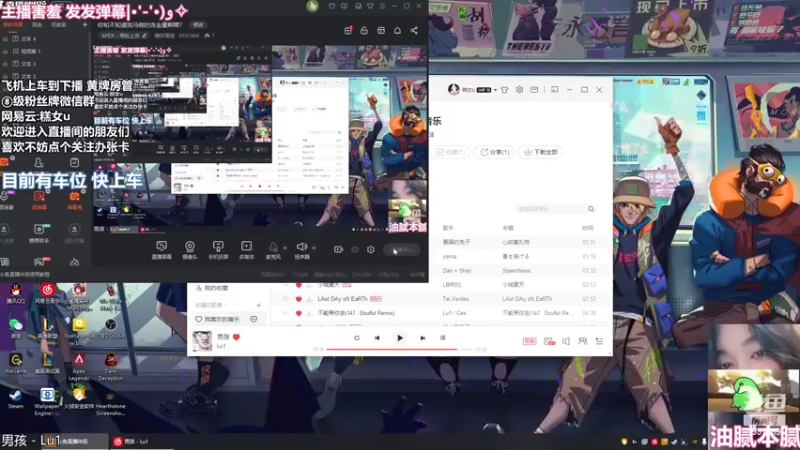Open lyrics with the 词 button

(x=442, y=338)
